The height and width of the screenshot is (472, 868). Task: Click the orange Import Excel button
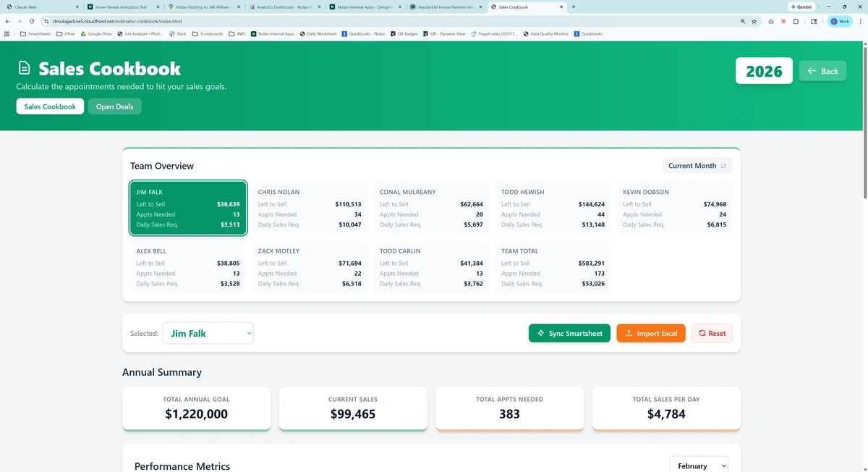(650, 333)
